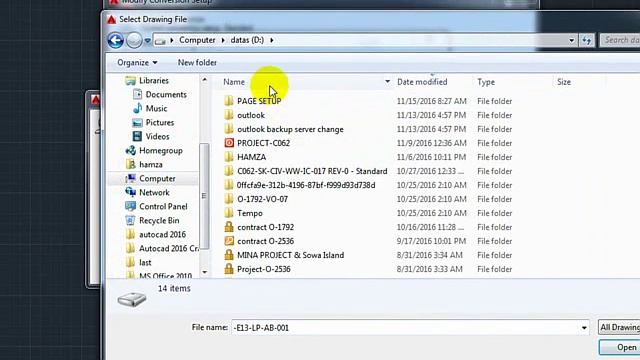This screenshot has width=640, height=360.
Task: Select the autocad 2016 folder in sidebar
Action: click(x=156, y=234)
